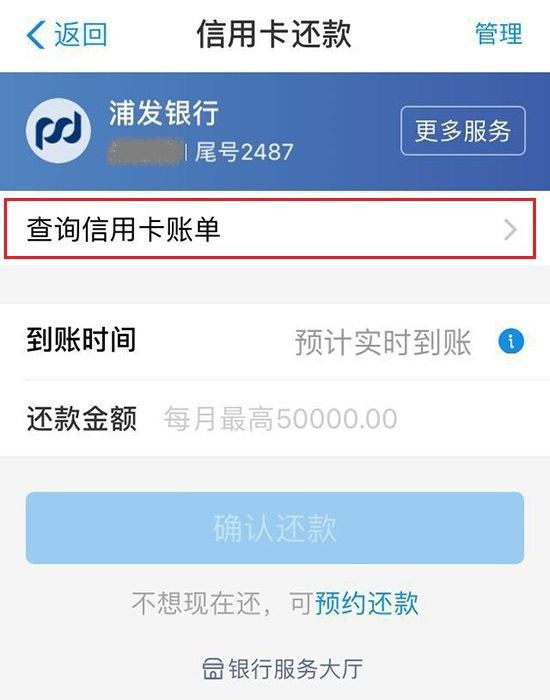Tap the 还款金额 label
Viewport: 550px width, 700px height.
pos(82,419)
